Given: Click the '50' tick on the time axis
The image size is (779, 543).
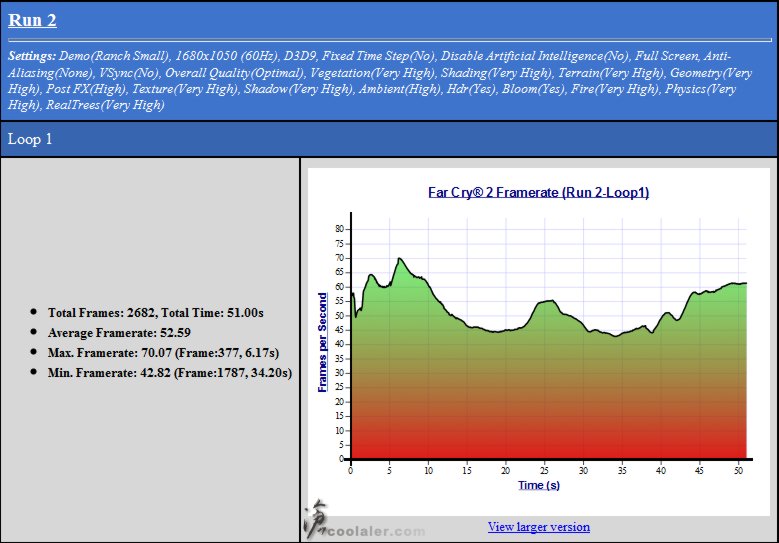Looking at the screenshot, I should click(x=739, y=470).
